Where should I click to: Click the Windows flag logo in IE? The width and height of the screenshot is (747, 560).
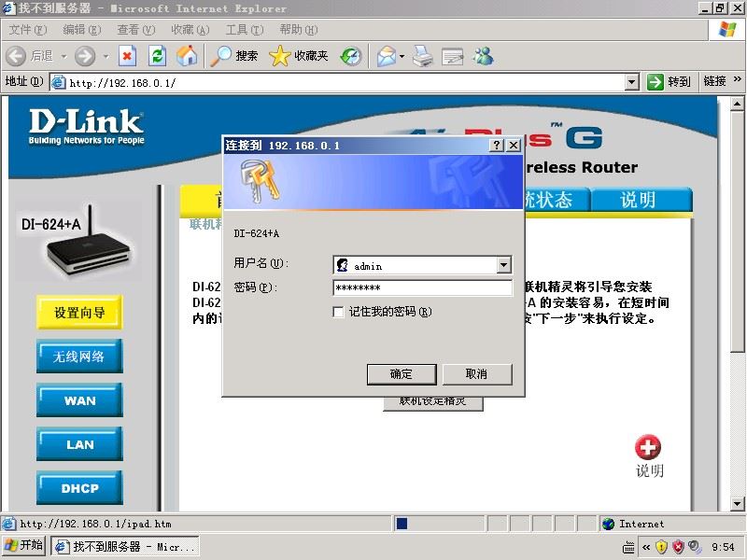tap(727, 30)
